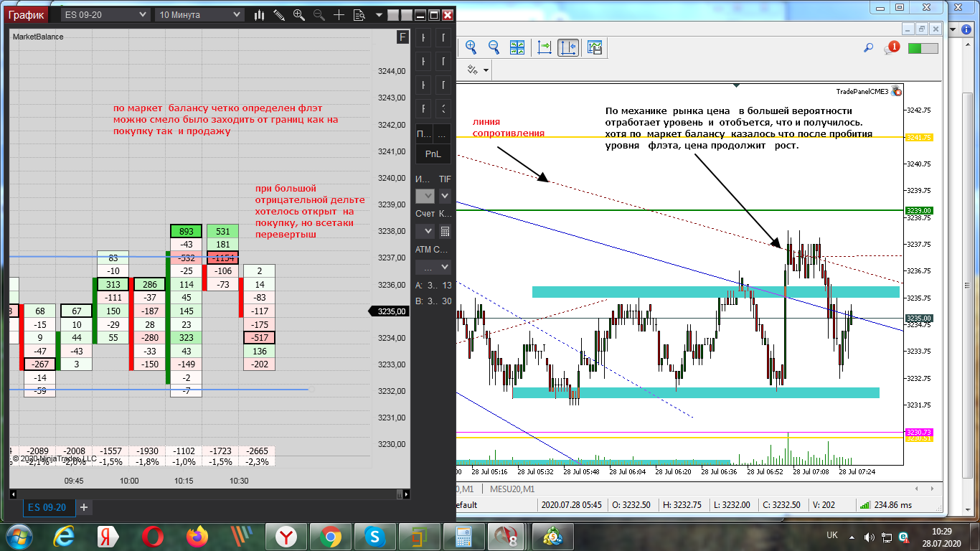Image resolution: width=980 pixels, height=551 pixels.
Task: Switch to NinjaTrader via taskbar icon
Action: click(507, 536)
